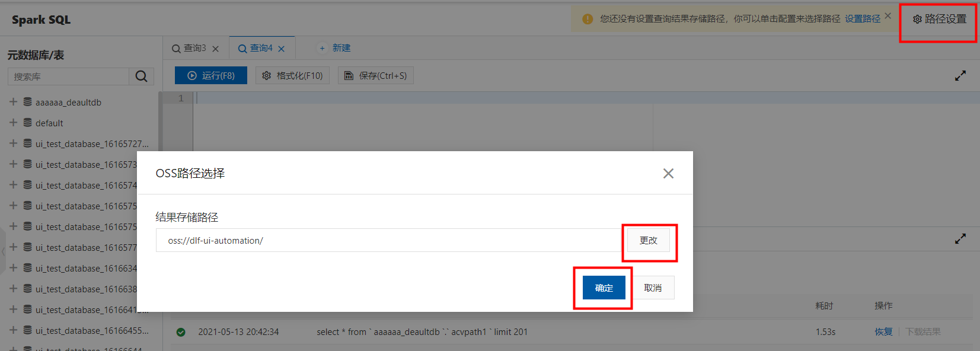
Task: Click the aaaaaa_deaultdb database icon
Action: tap(28, 102)
